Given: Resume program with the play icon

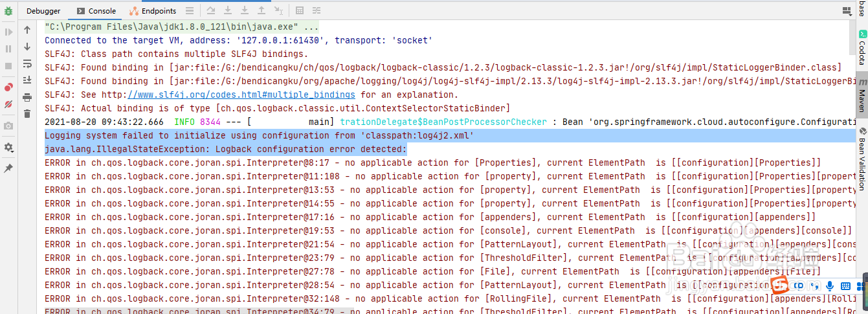Looking at the screenshot, I should pyautogui.click(x=8, y=32).
